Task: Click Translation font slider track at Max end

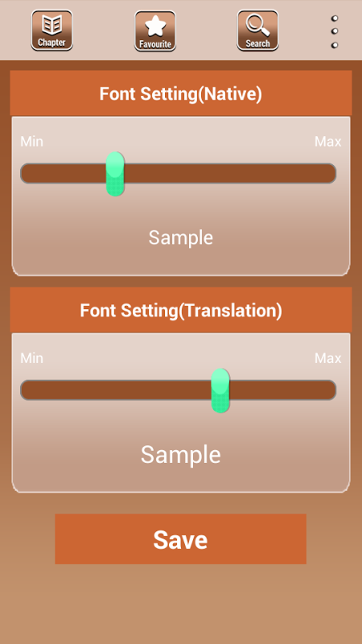Action: (x=328, y=390)
